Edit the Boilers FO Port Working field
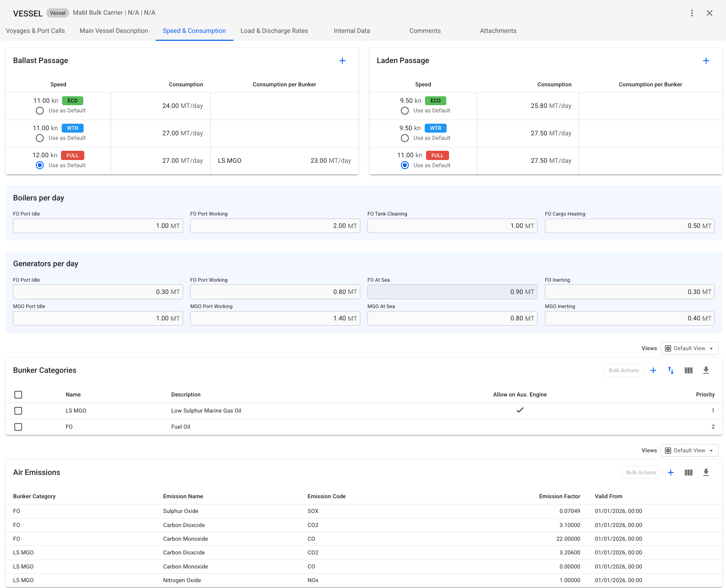The width and height of the screenshot is (726, 588). coord(275,226)
